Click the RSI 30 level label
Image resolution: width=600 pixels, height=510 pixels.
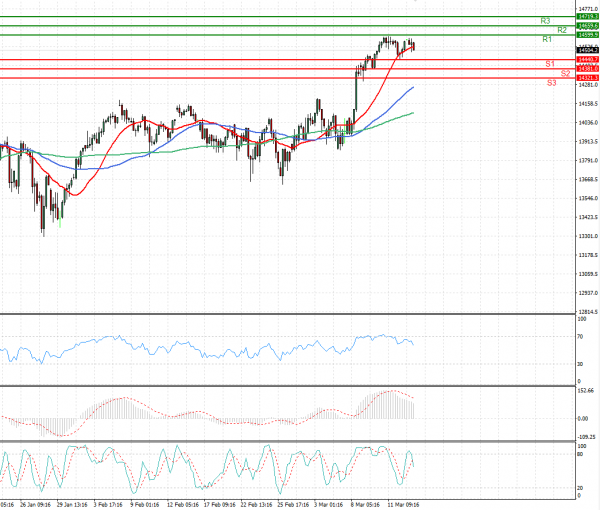point(580,364)
